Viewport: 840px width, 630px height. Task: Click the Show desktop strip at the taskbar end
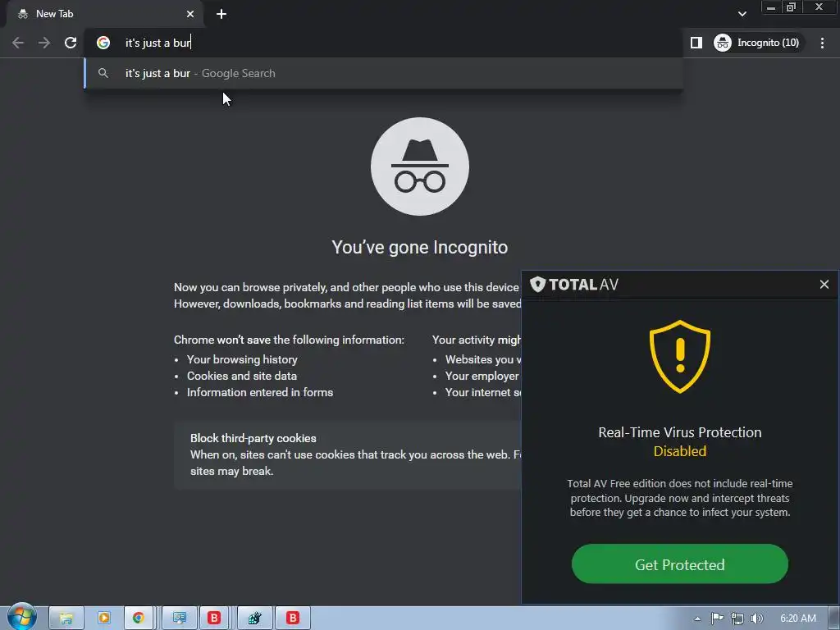(x=834, y=619)
